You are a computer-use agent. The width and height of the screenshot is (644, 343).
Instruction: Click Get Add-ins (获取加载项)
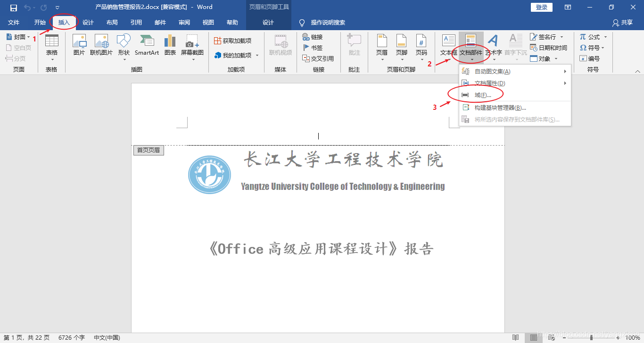coord(233,41)
